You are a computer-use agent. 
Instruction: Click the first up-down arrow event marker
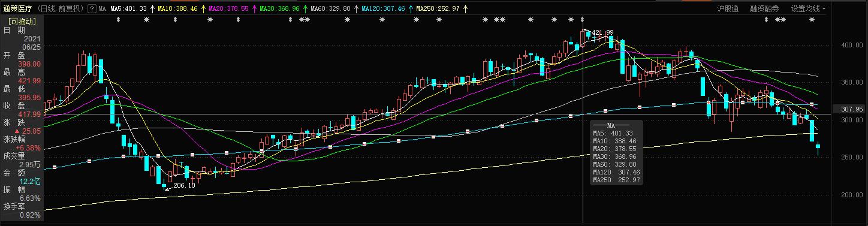click(118, 20)
